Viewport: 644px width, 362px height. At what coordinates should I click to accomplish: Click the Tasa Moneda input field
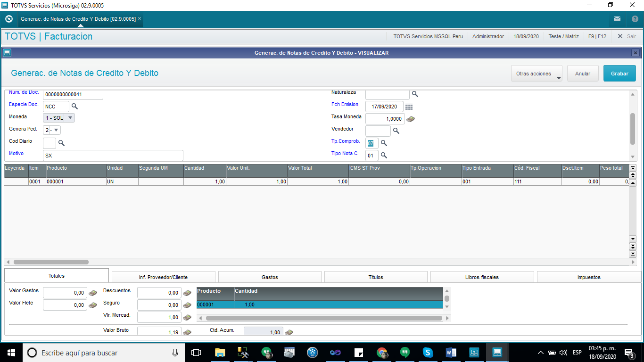(x=385, y=119)
